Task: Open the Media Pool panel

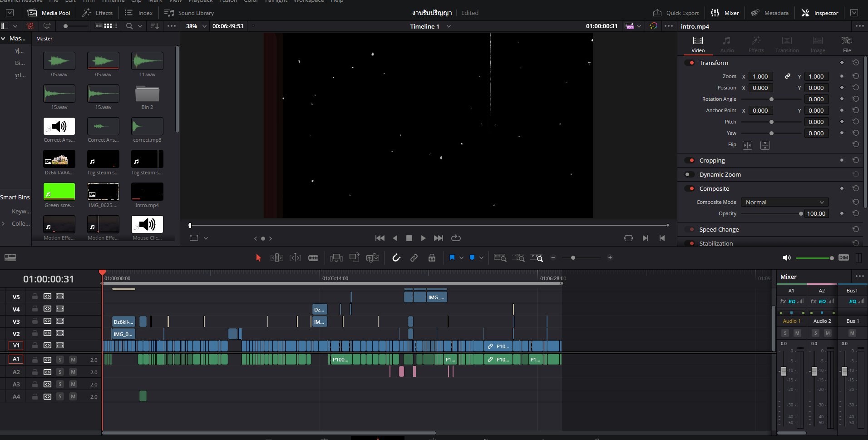Action: point(49,13)
